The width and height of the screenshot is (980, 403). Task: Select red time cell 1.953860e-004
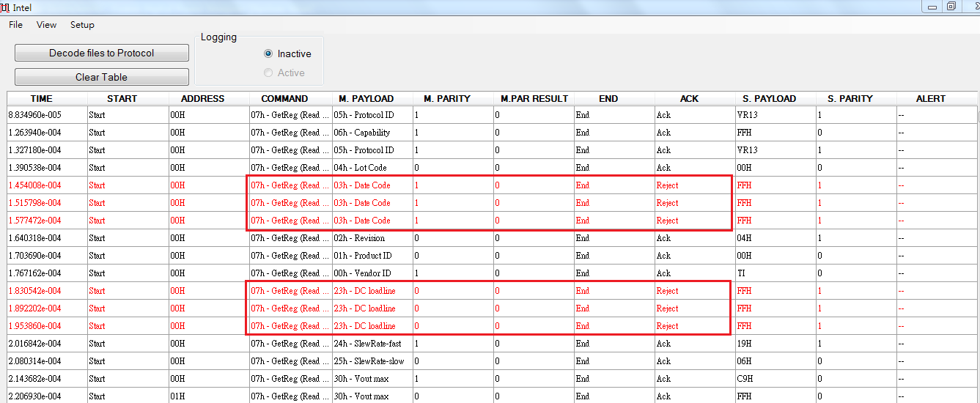(x=48, y=326)
